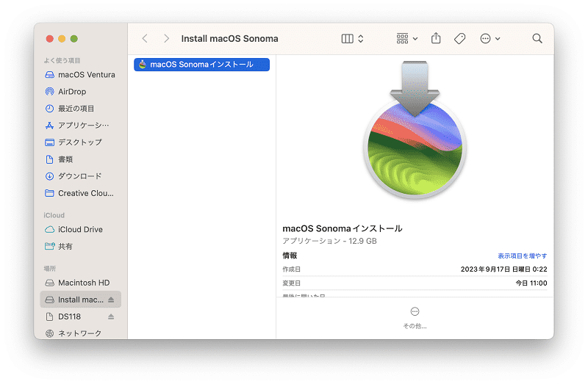Click the tag icon in toolbar
Screen dimensions: 588x384
460,39
